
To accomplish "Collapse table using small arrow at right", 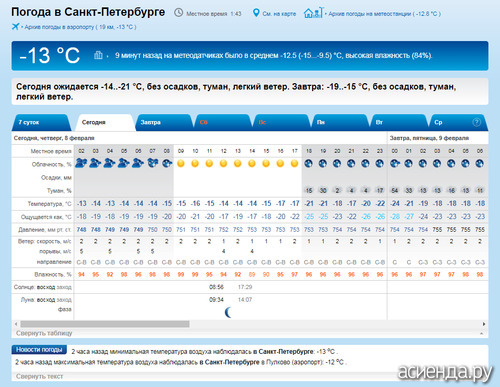I will coord(482,333).
